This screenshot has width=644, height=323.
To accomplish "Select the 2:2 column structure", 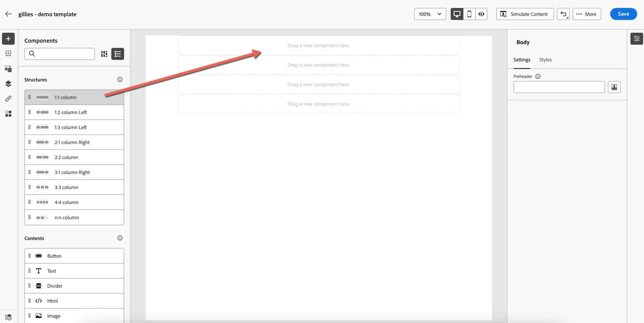I will 74,157.
